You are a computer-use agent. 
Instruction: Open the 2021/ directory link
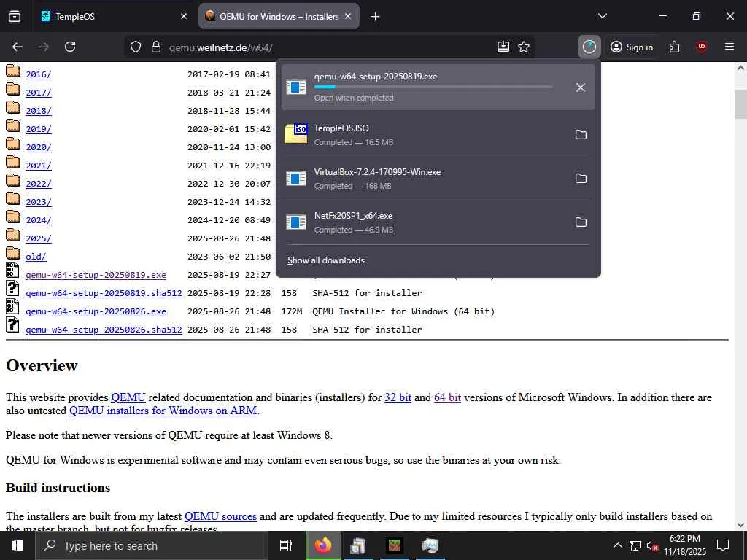(39, 166)
